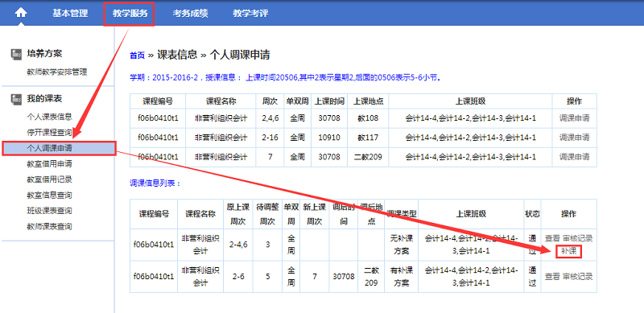The width and height of the screenshot is (644, 313).
Task: Click the 调课类型 column header
Action: 401,214
